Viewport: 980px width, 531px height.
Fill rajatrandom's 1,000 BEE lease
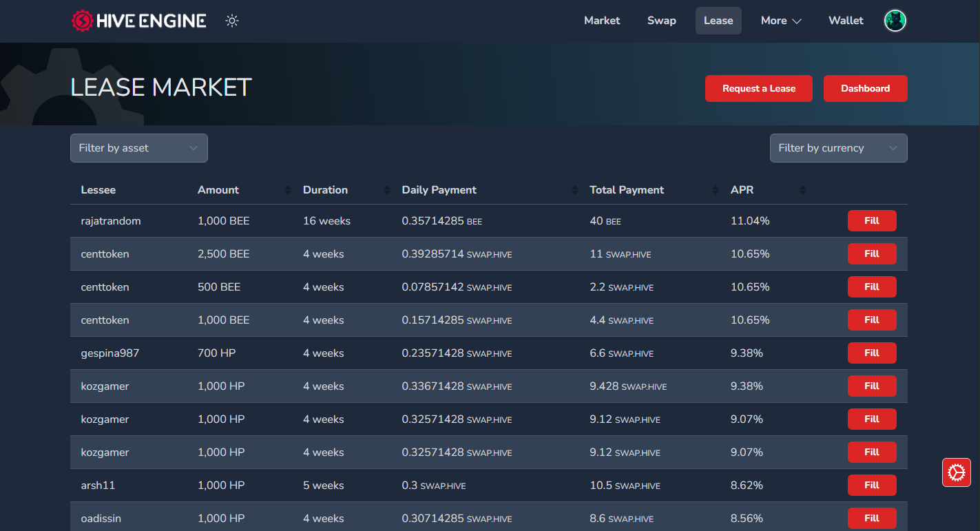coord(872,220)
